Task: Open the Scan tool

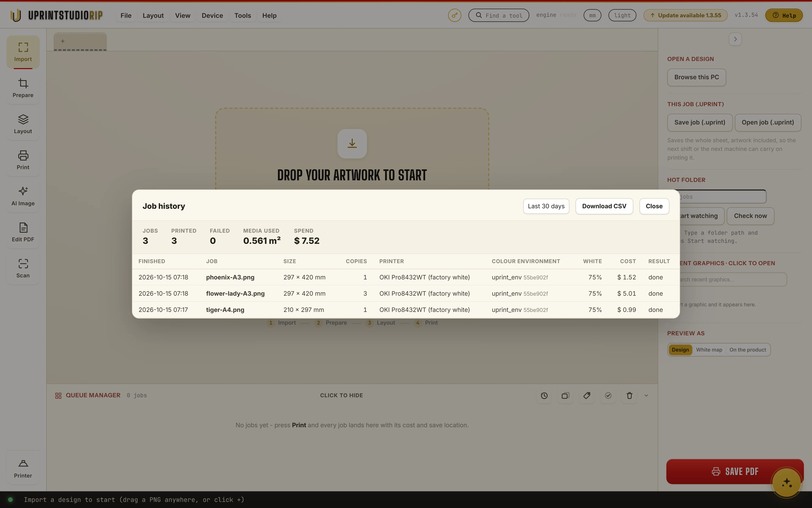Action: 23,268
